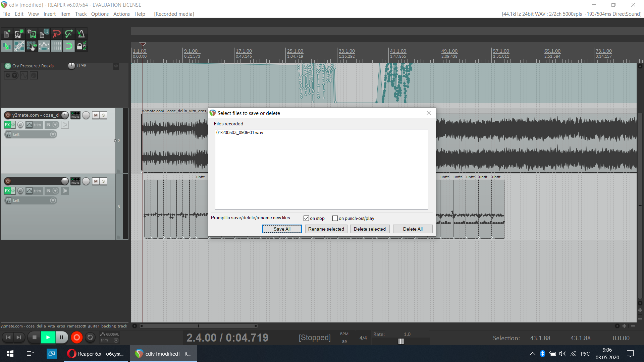
Task: Toggle the locking padlock toolbar icon
Action: pos(81,46)
